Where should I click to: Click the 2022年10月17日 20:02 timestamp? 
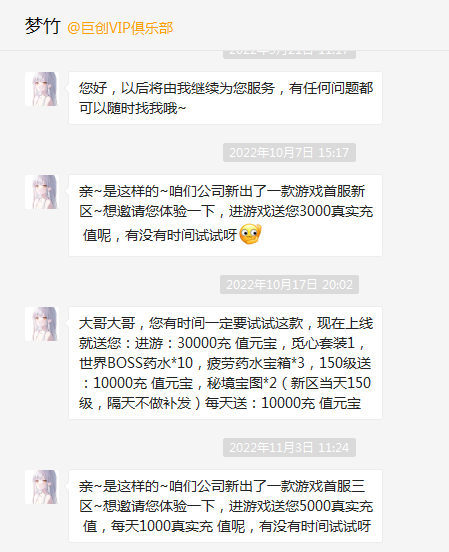point(289,284)
